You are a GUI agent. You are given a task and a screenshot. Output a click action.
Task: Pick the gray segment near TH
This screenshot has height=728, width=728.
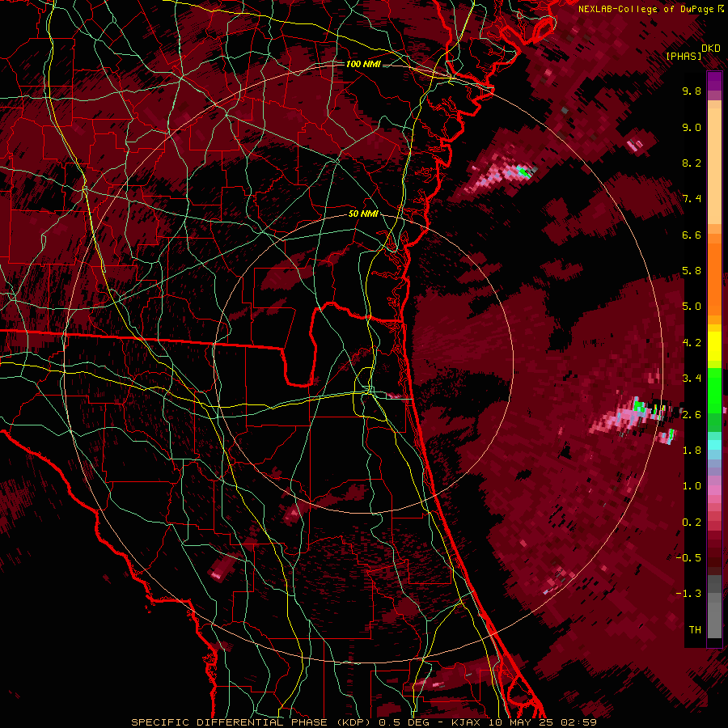(714, 620)
